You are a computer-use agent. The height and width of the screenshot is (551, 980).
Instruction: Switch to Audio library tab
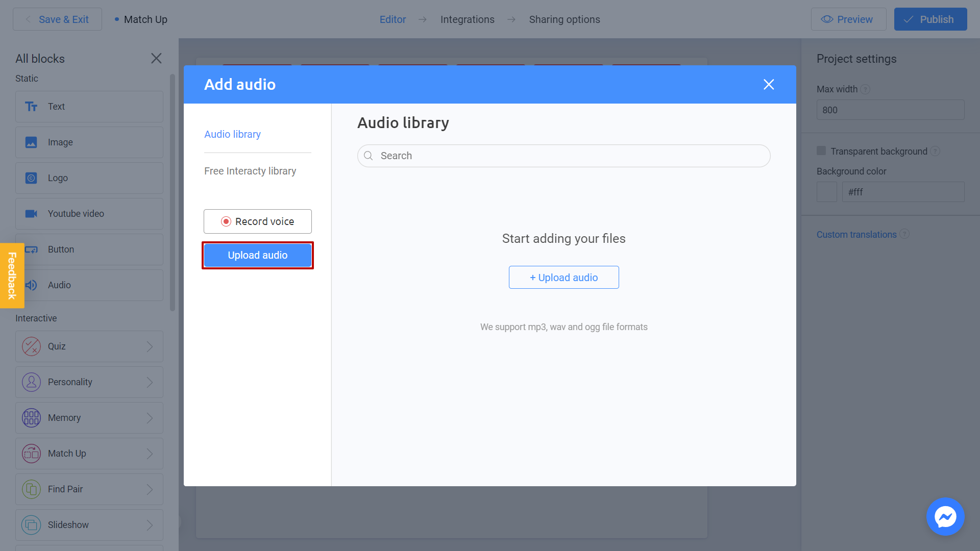(233, 134)
